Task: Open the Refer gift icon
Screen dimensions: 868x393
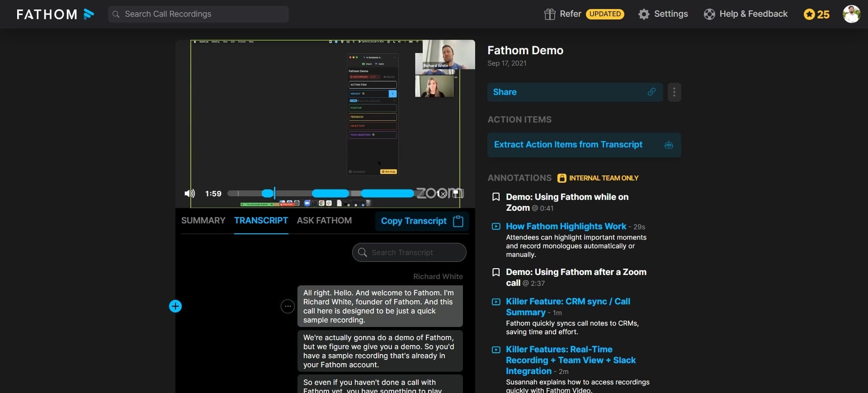Action: [549, 14]
